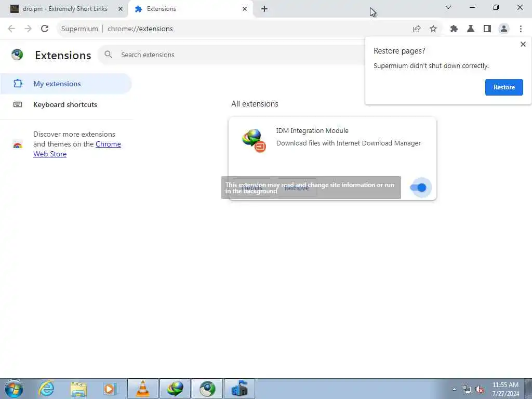The height and width of the screenshot is (399, 532).
Task: Go back using the browser back arrow
Action: pyautogui.click(x=11, y=29)
